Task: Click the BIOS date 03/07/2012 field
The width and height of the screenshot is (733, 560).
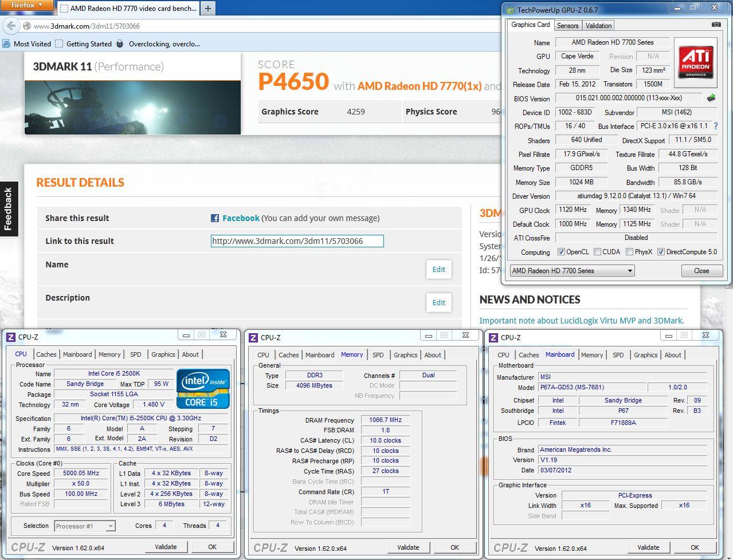Action: pyautogui.click(x=622, y=471)
